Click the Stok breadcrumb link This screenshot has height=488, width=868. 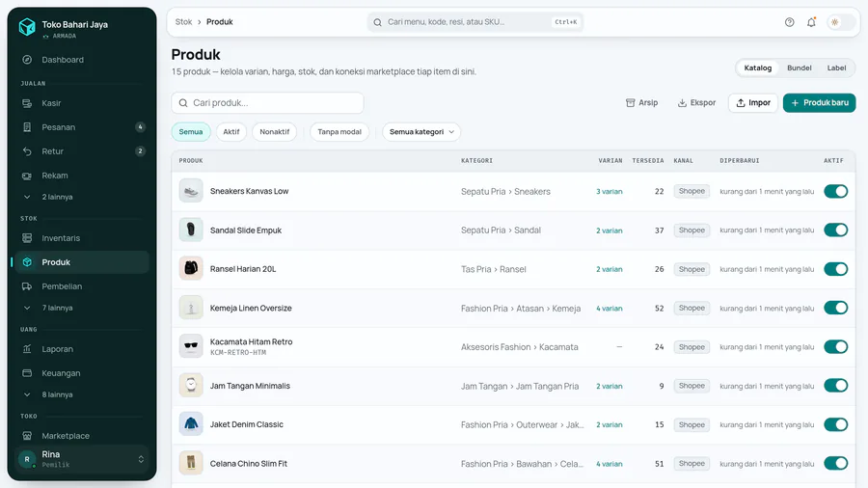[183, 22]
